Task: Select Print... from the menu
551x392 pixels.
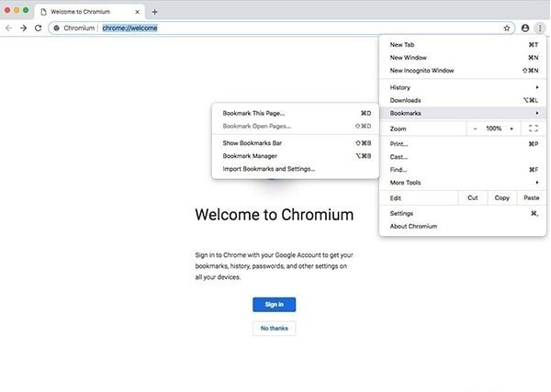Action: pos(463,143)
